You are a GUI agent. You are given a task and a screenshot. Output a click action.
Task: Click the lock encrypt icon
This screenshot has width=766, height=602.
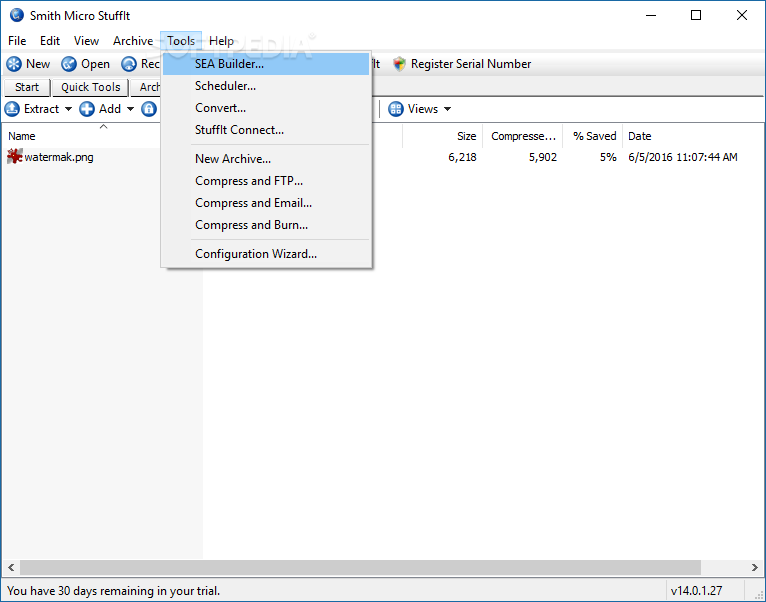point(149,109)
